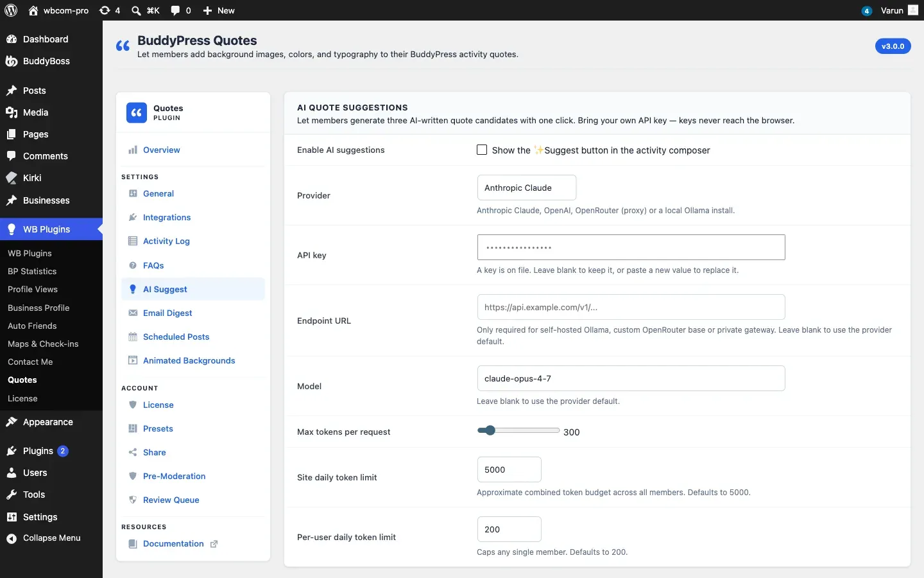Viewport: 924px width, 578px height.
Task: Click the Posts pin icon
Action: (x=12, y=91)
